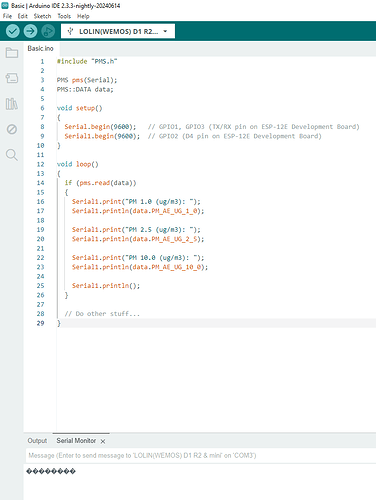Image resolution: width=376 pixels, height=500 pixels.
Task: Switch to the Serial Monitor tab
Action: pos(76,441)
